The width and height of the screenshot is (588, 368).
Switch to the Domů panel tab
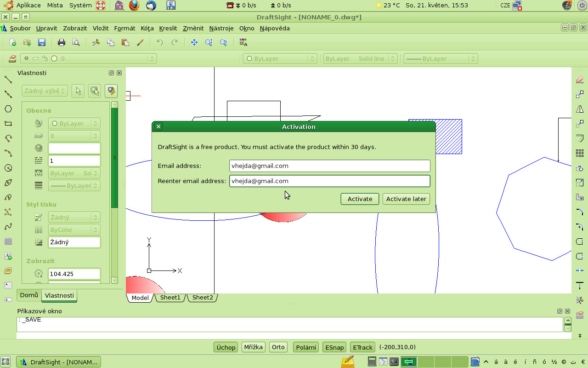(x=29, y=295)
